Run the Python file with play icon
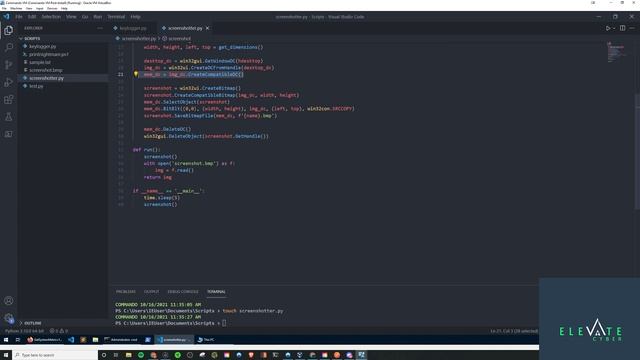Image resolution: width=640 pixels, height=360 pixels. tap(608, 28)
